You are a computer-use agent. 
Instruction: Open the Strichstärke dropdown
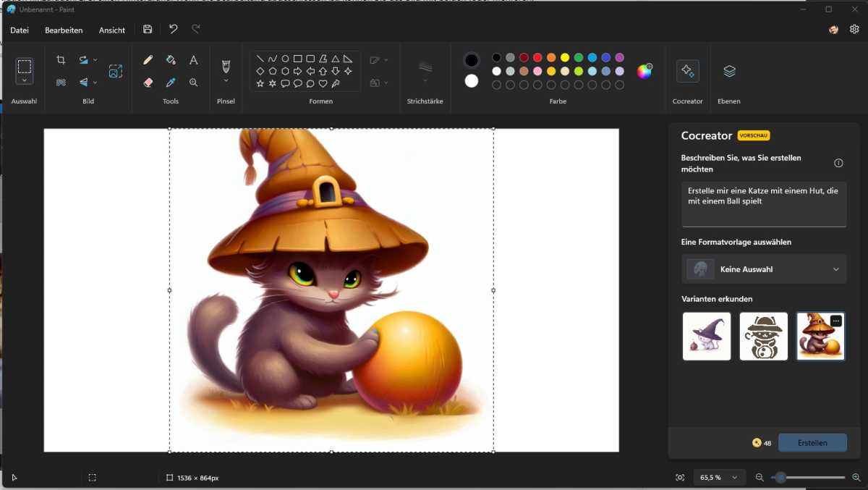(x=425, y=70)
